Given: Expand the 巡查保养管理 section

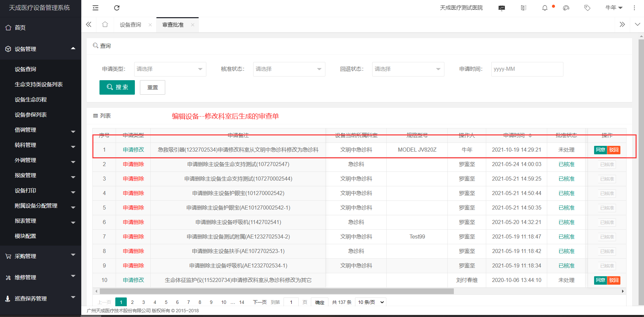Looking at the screenshot, I should pos(40,298).
